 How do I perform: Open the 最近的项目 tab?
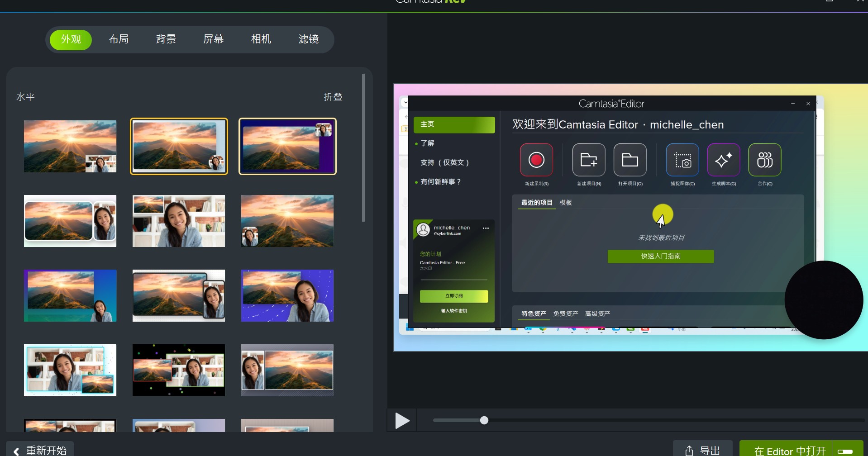(537, 203)
